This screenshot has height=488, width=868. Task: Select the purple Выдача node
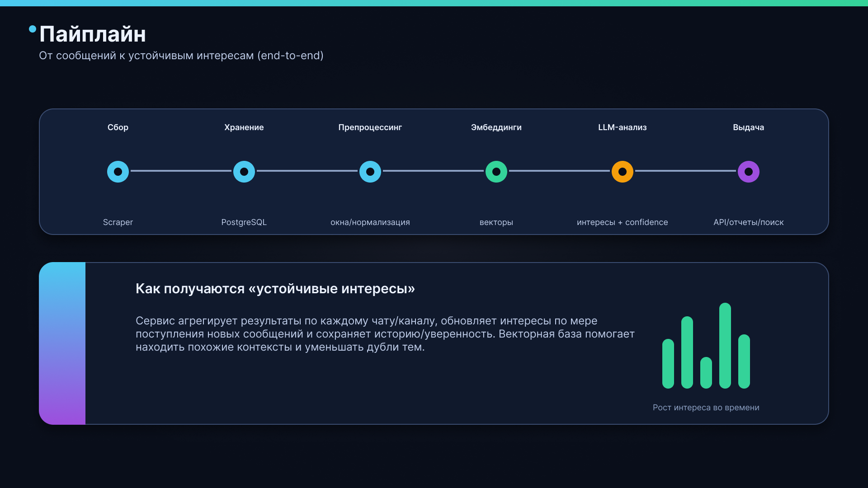coord(749,172)
